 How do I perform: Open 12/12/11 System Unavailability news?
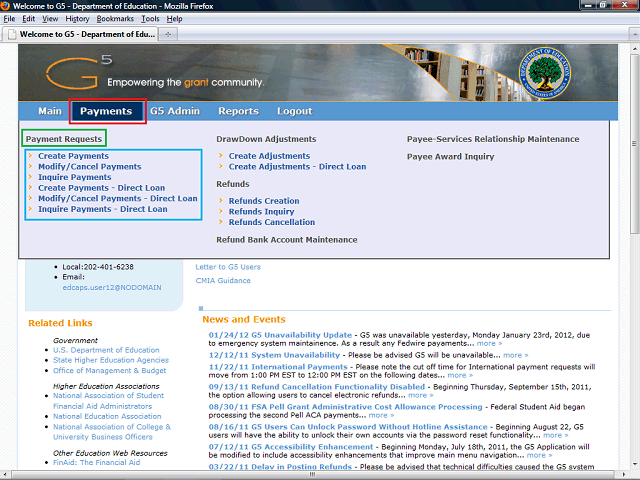tap(274, 355)
